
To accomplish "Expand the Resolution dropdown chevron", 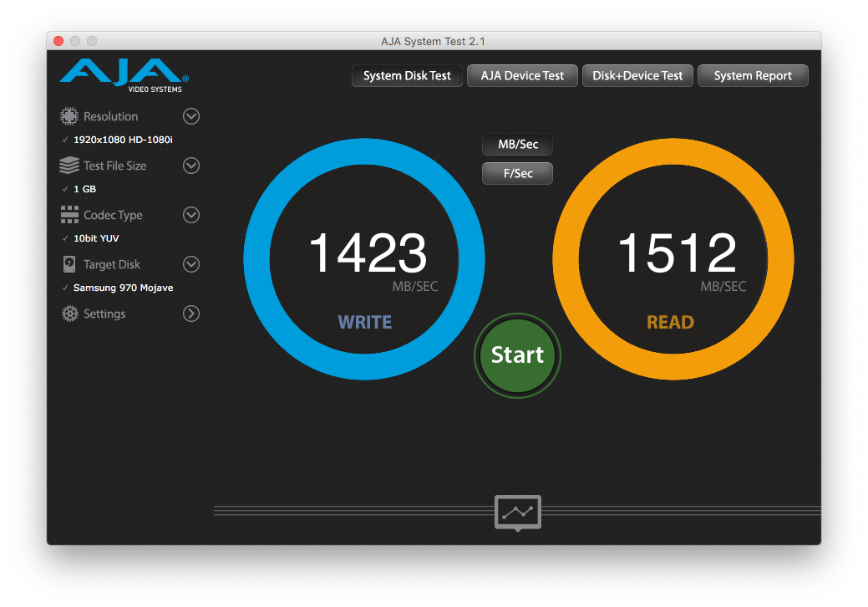I will (191, 116).
